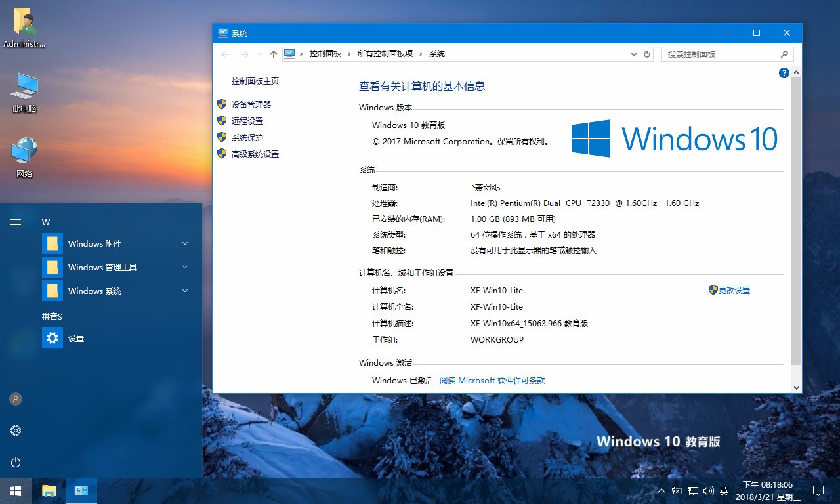This screenshot has width=840, height=504.
Task: Click the refresh button in address bar
Action: click(x=647, y=54)
